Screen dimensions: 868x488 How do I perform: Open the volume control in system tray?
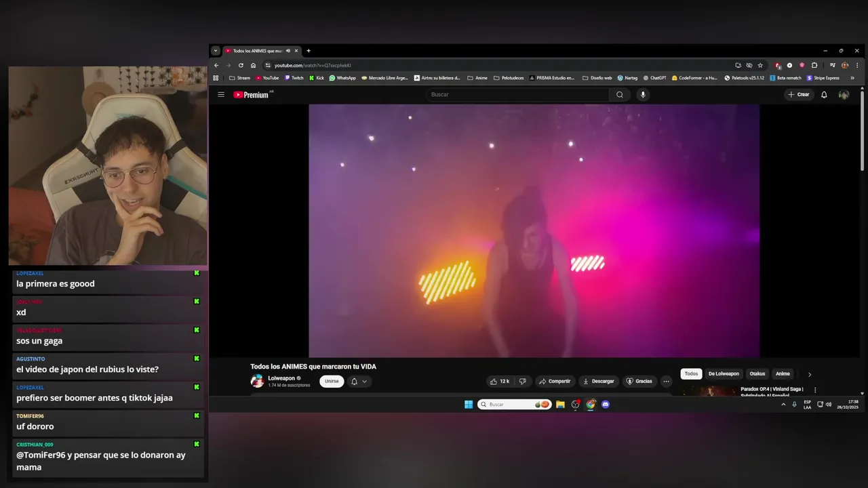pos(829,405)
